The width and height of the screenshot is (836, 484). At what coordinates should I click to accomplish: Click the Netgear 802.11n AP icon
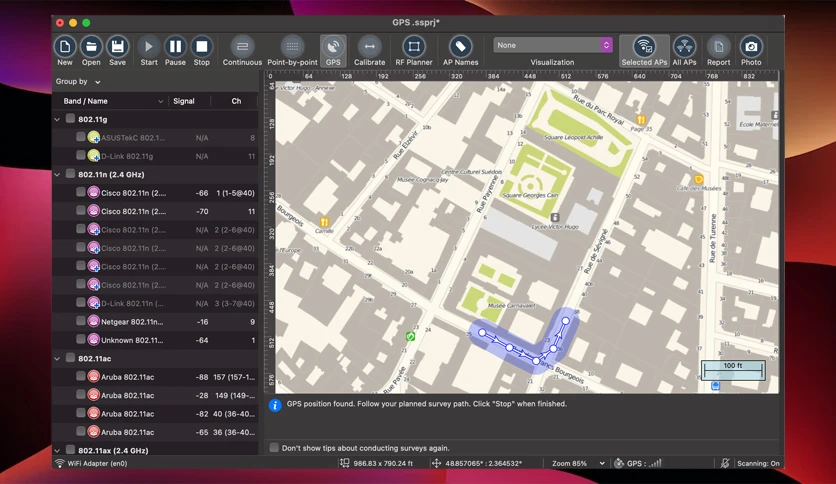93,321
